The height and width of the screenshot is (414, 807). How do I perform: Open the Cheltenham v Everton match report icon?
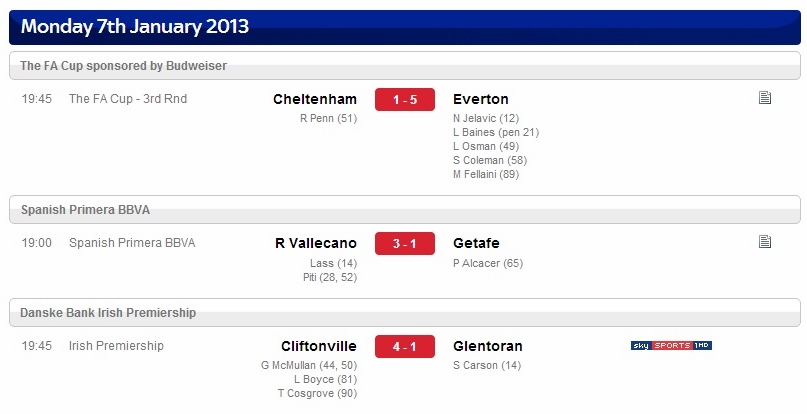[765, 98]
